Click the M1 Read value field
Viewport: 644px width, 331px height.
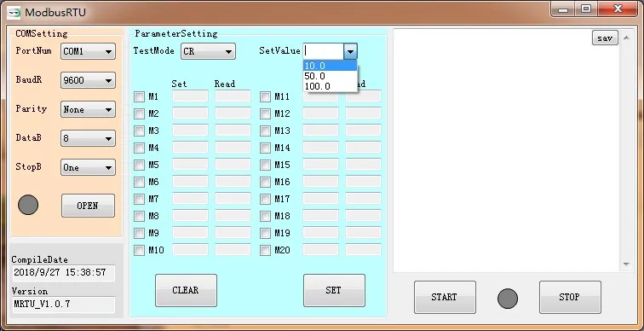click(233, 96)
